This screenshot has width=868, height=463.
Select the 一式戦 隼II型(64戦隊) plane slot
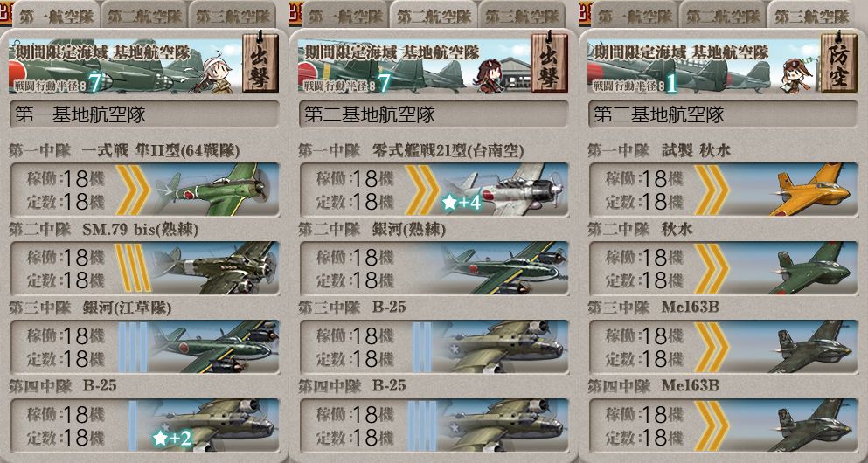pyautogui.click(x=144, y=190)
